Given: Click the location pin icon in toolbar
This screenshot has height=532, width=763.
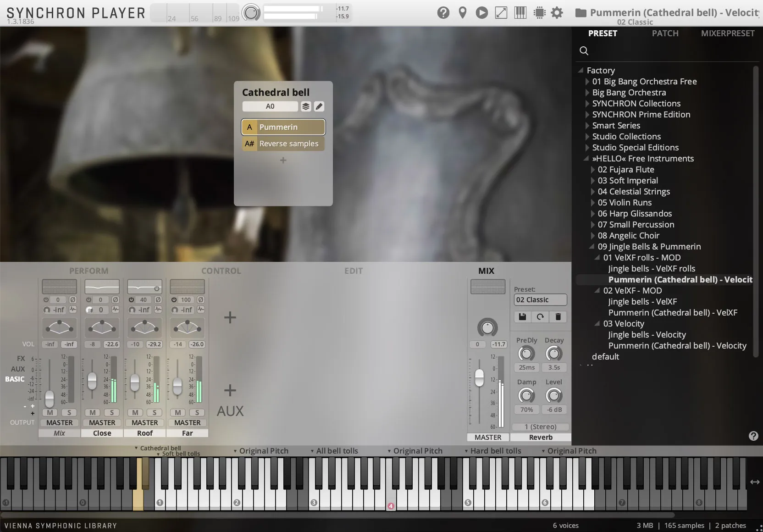Looking at the screenshot, I should 463,13.
